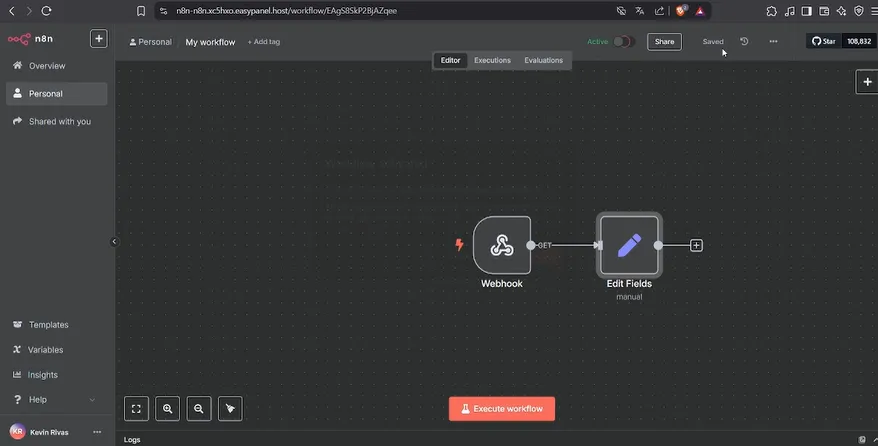Open workflow history clock icon
Image resolution: width=878 pixels, height=446 pixels.
coord(744,42)
